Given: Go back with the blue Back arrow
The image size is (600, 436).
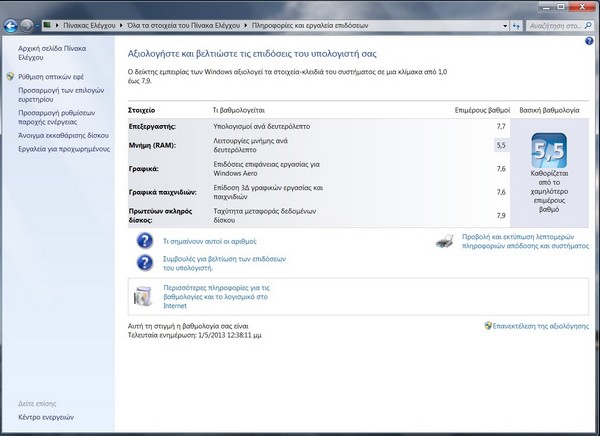Looking at the screenshot, I should tap(11, 26).
